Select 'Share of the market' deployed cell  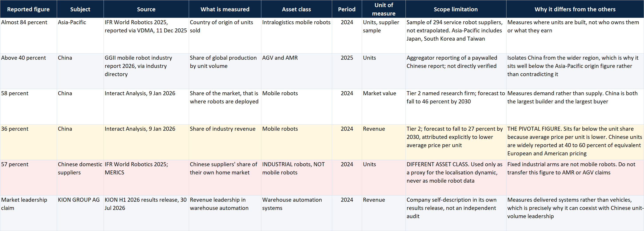[225, 107]
